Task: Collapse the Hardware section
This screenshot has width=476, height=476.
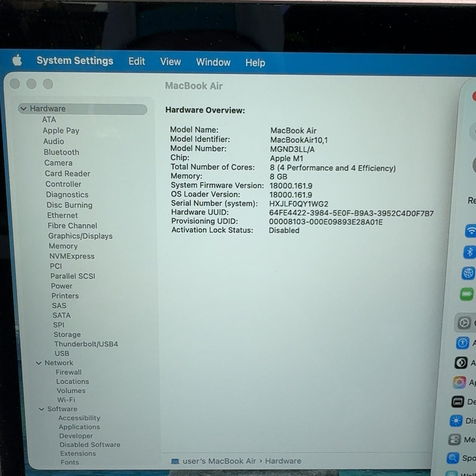Action: pos(23,109)
